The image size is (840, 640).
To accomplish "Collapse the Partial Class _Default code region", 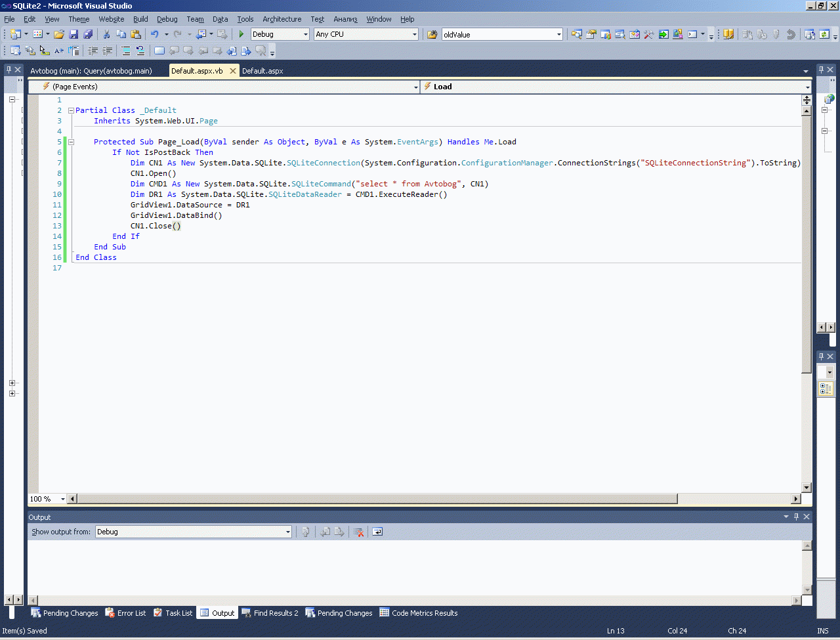I will tap(71, 110).
